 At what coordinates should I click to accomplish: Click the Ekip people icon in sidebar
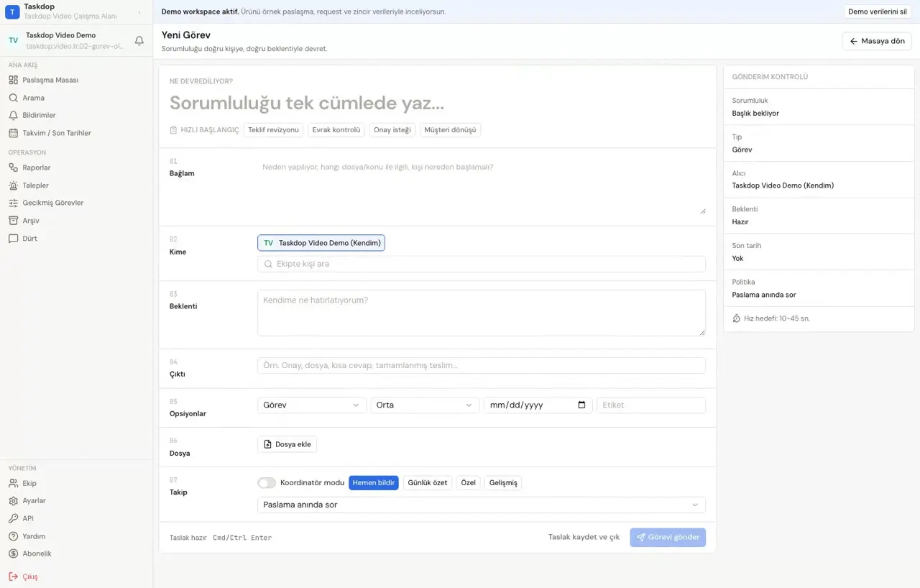click(14, 483)
